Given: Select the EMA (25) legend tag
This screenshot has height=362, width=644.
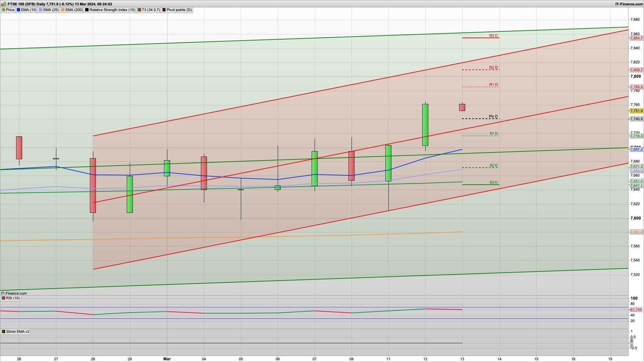Looking at the screenshot, I should pyautogui.click(x=49, y=10).
